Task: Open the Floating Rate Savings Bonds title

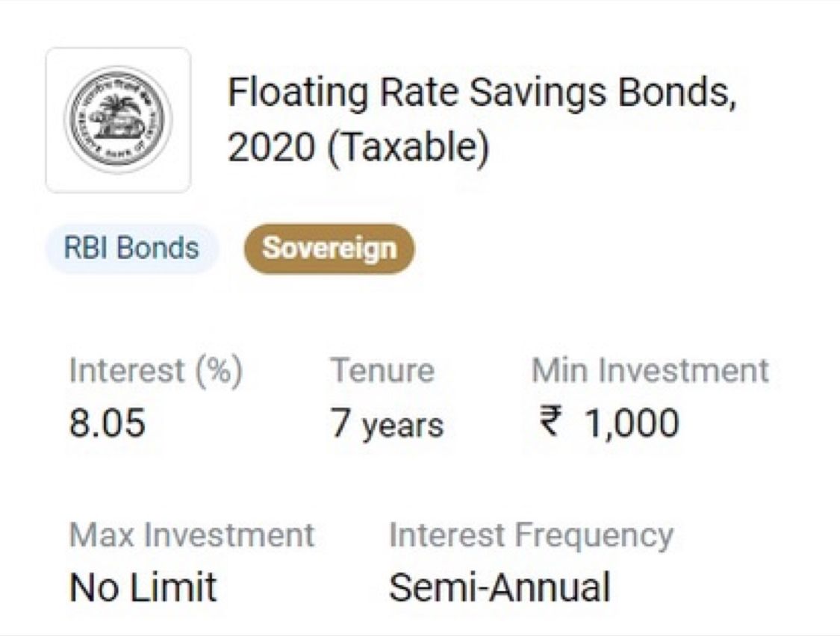Action: (x=482, y=94)
